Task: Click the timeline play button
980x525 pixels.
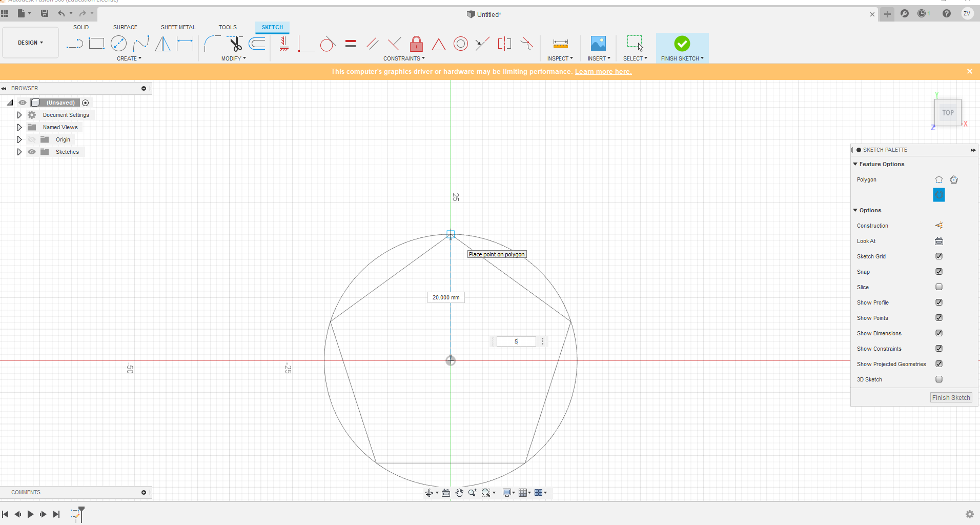Action: coord(30,514)
